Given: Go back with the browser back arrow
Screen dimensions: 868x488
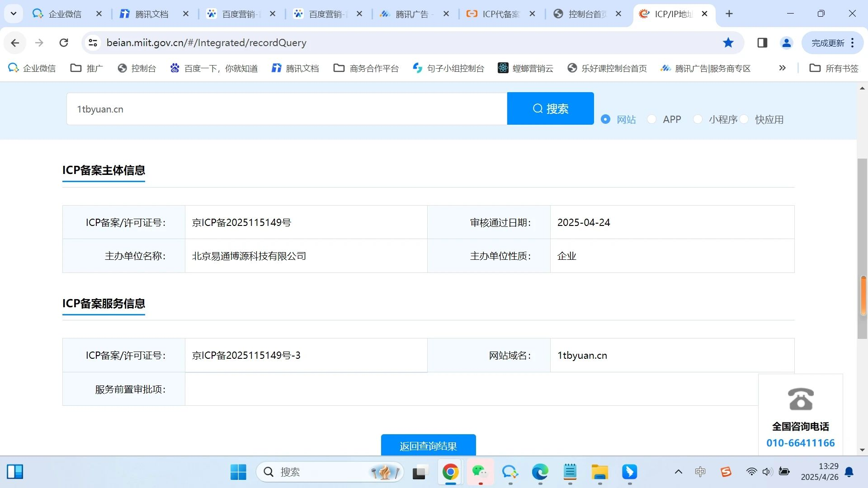Looking at the screenshot, I should click(15, 42).
